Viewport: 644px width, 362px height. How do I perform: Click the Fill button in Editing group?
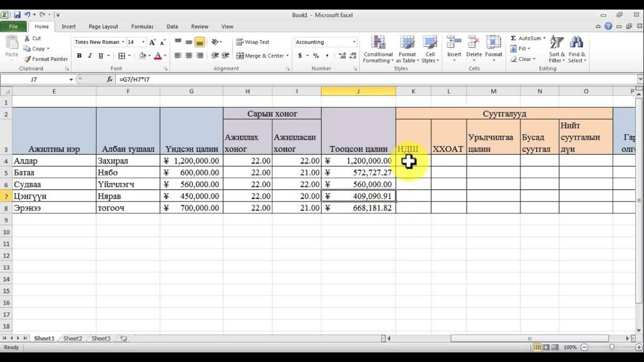pyautogui.click(x=520, y=49)
